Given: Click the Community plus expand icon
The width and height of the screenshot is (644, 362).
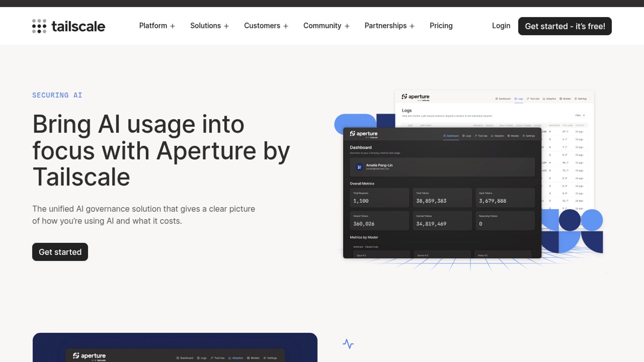Looking at the screenshot, I should click(347, 26).
